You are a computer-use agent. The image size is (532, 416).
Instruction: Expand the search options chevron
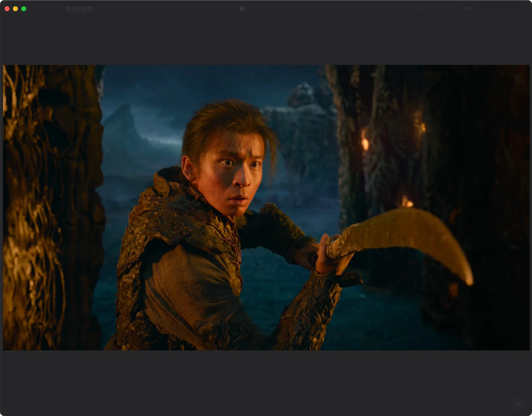point(460,9)
